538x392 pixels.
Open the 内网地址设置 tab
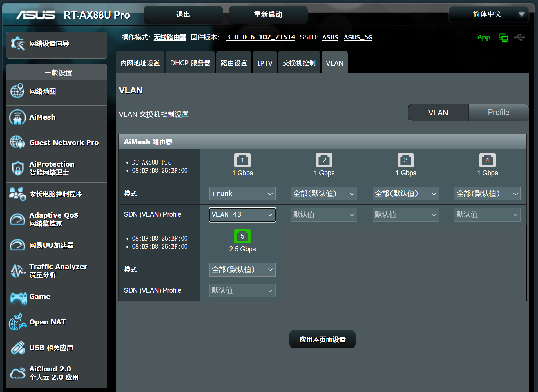click(x=140, y=63)
